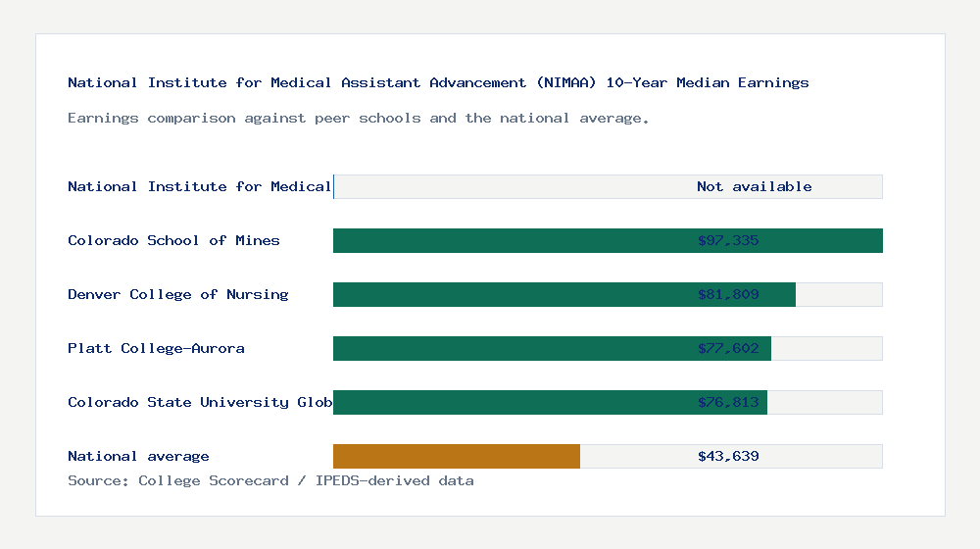Select the 'National average' label
Viewport: 980px width, 549px height.
coord(138,457)
